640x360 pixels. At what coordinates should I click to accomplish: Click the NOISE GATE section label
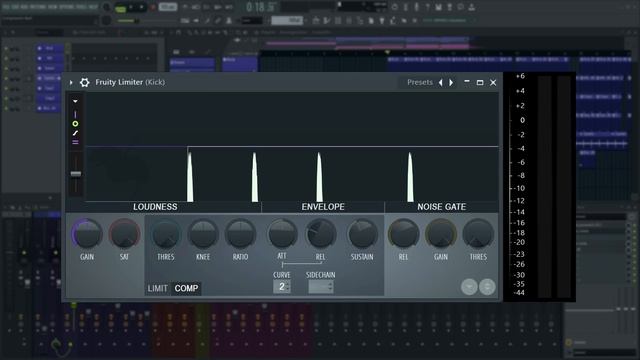coord(441,207)
